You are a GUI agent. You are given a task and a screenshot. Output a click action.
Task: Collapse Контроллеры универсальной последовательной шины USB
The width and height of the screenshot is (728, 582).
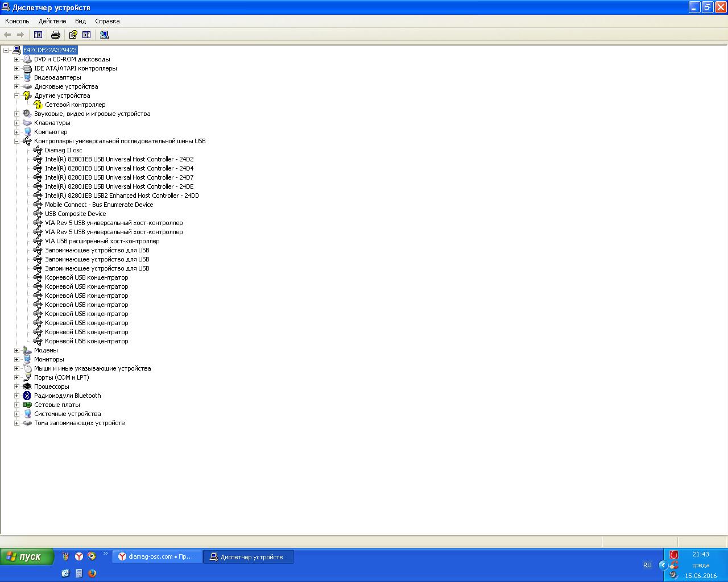[x=16, y=141]
